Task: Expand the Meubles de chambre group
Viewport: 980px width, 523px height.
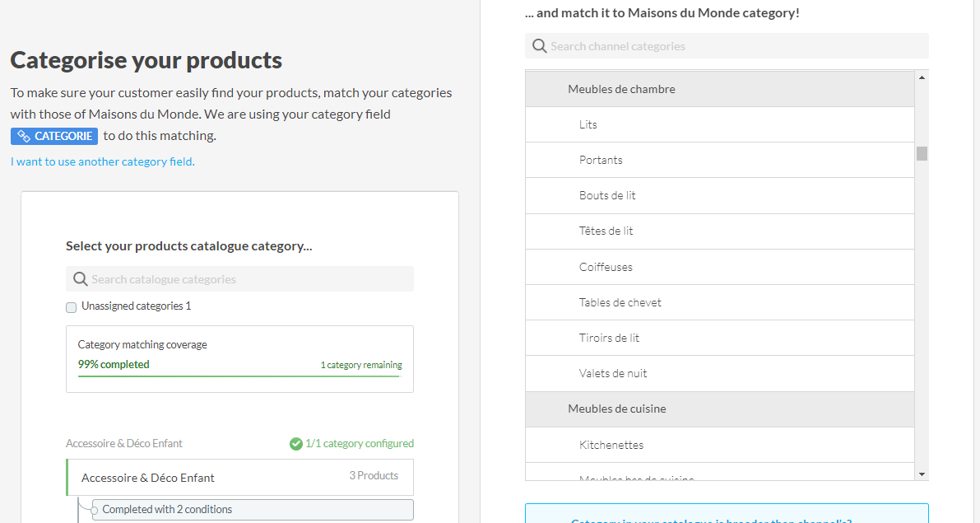Action: [621, 89]
